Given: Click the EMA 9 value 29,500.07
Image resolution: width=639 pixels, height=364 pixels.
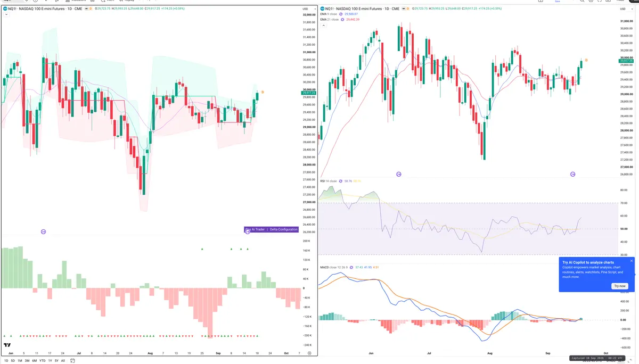Looking at the screenshot, I should point(351,14).
